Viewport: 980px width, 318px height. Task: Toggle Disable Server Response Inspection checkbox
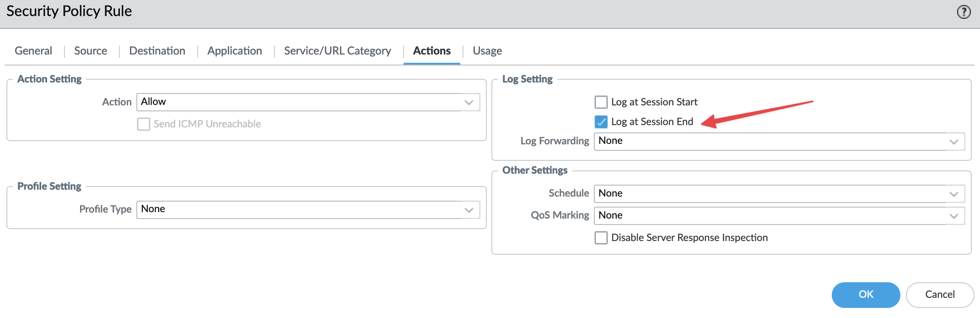[601, 237]
